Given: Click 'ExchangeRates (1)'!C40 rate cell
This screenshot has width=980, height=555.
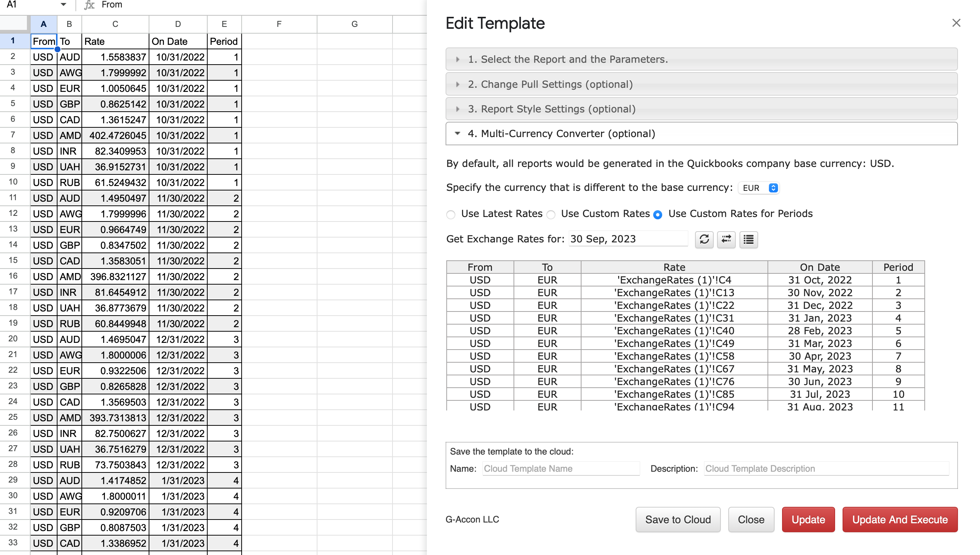Looking at the screenshot, I should [674, 331].
